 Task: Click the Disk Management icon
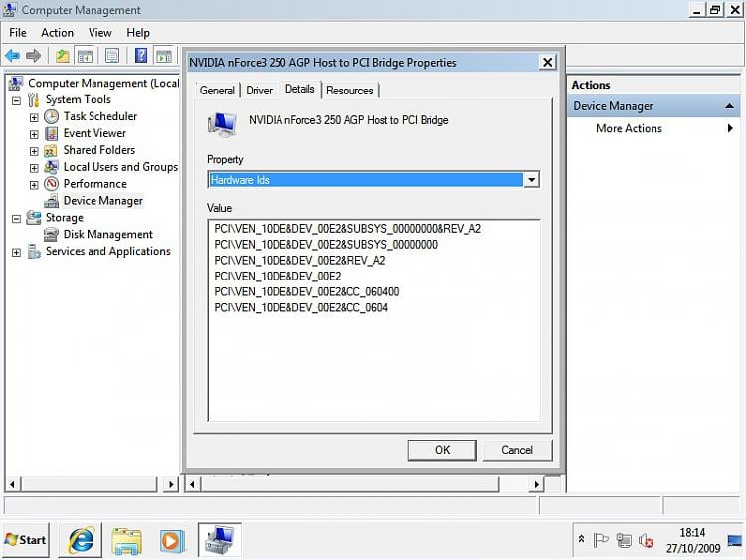[x=51, y=234]
